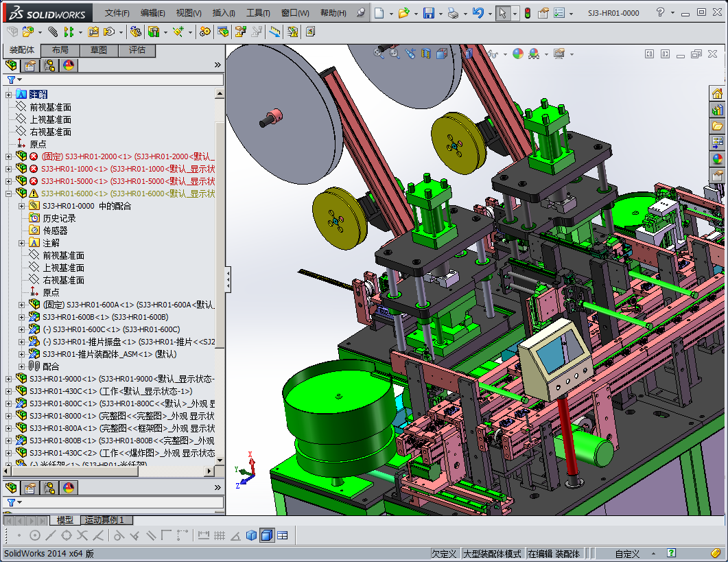728x562 pixels.
Task: Click Zoom to Fit magnifier icon
Action: tap(379, 53)
